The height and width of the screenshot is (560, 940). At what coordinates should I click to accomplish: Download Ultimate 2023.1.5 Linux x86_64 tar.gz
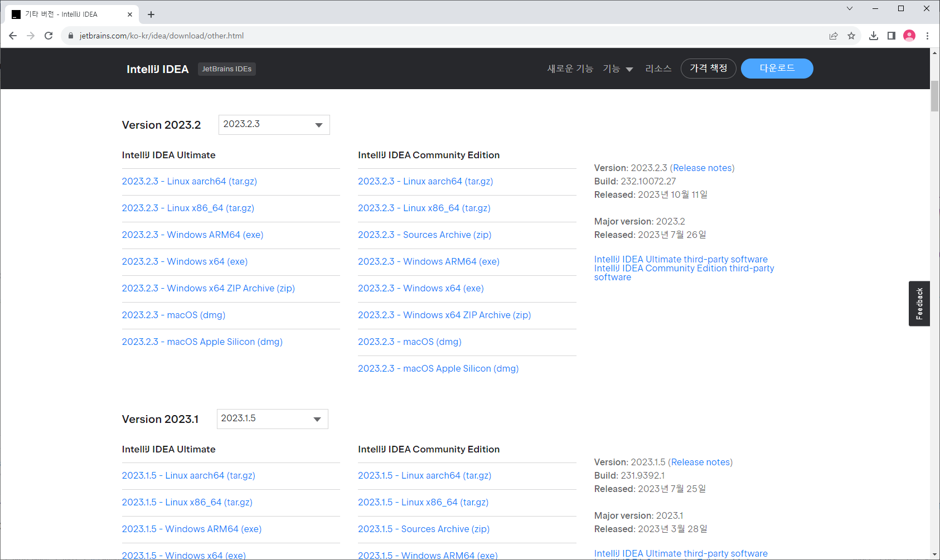[187, 503]
